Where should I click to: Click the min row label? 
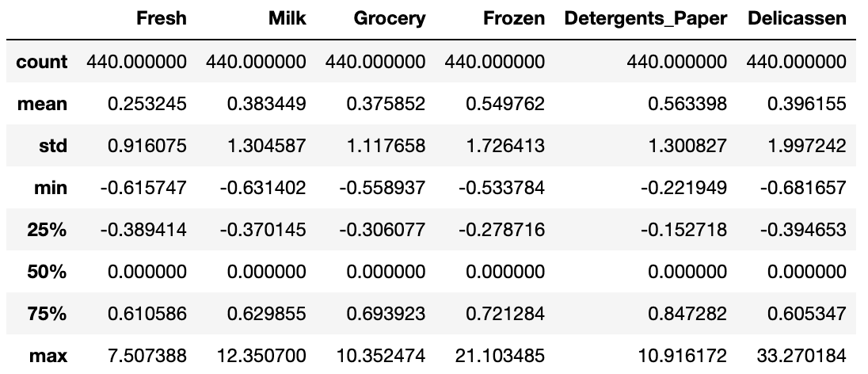[x=51, y=188]
